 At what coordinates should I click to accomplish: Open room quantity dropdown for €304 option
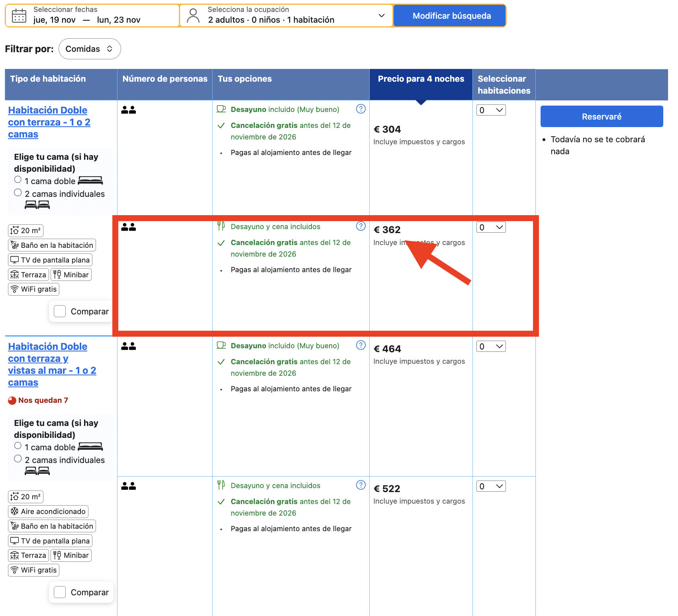coord(491,110)
